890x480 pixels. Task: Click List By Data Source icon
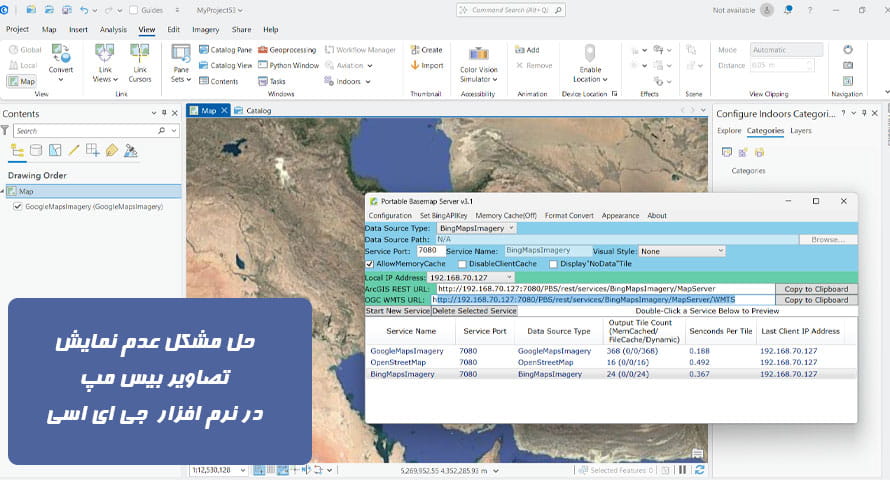36,150
